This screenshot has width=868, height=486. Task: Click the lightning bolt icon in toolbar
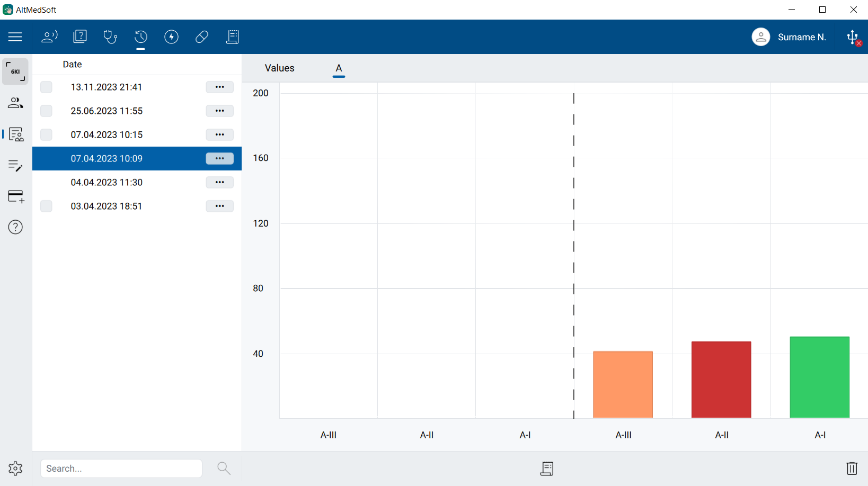click(x=171, y=37)
